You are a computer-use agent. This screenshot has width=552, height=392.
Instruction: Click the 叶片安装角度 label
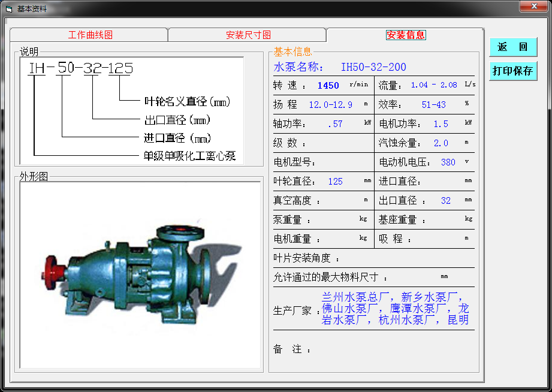click(306, 258)
